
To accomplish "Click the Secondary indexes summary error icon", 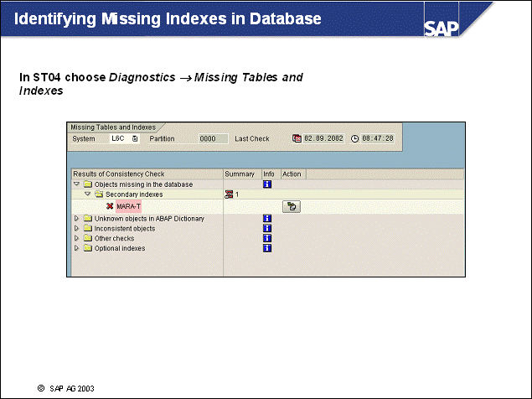I will [229, 194].
